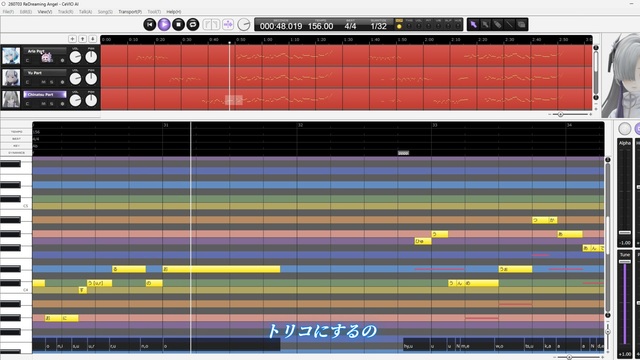Select the eraser tool
The image size is (640, 360).
coord(497,24)
